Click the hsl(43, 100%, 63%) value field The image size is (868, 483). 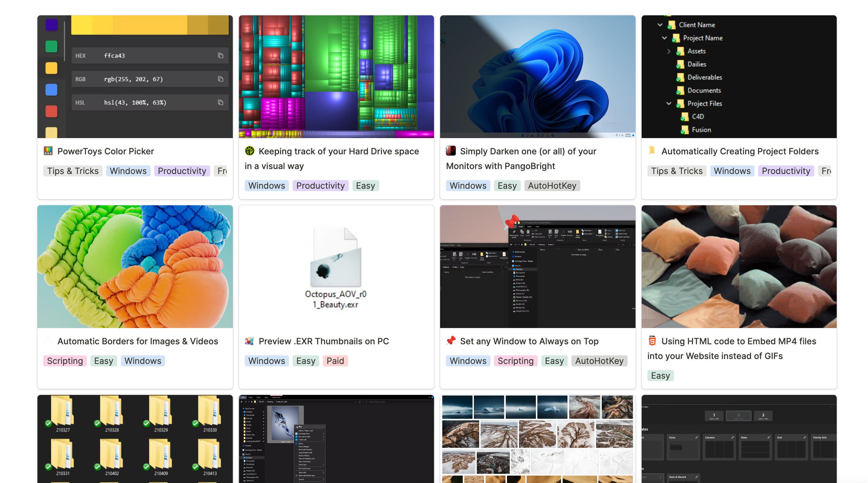coord(150,102)
